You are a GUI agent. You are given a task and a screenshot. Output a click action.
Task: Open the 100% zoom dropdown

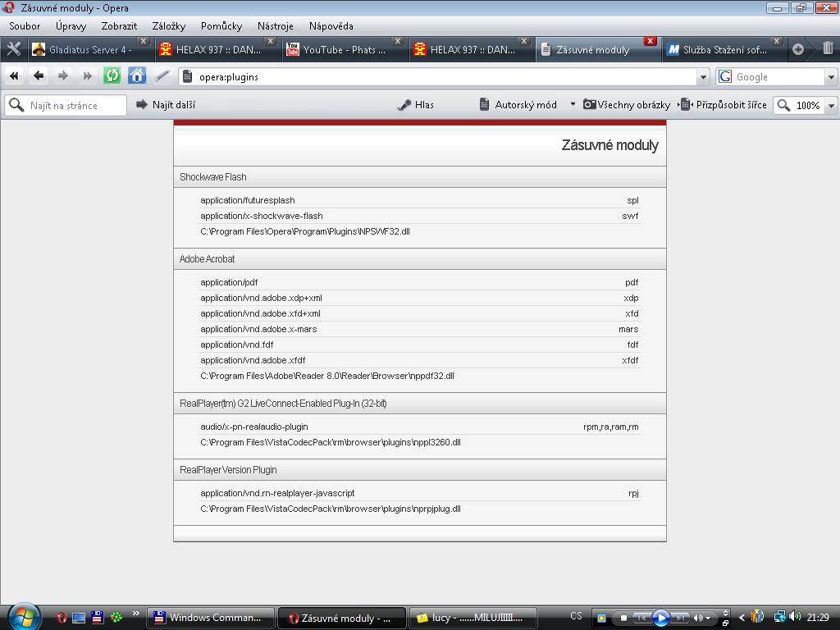pyautogui.click(x=832, y=106)
